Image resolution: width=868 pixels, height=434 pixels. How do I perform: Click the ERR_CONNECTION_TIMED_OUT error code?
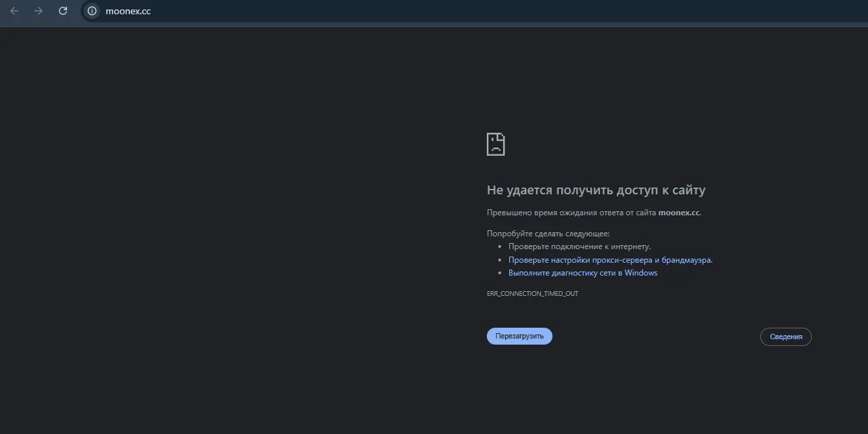(x=533, y=294)
